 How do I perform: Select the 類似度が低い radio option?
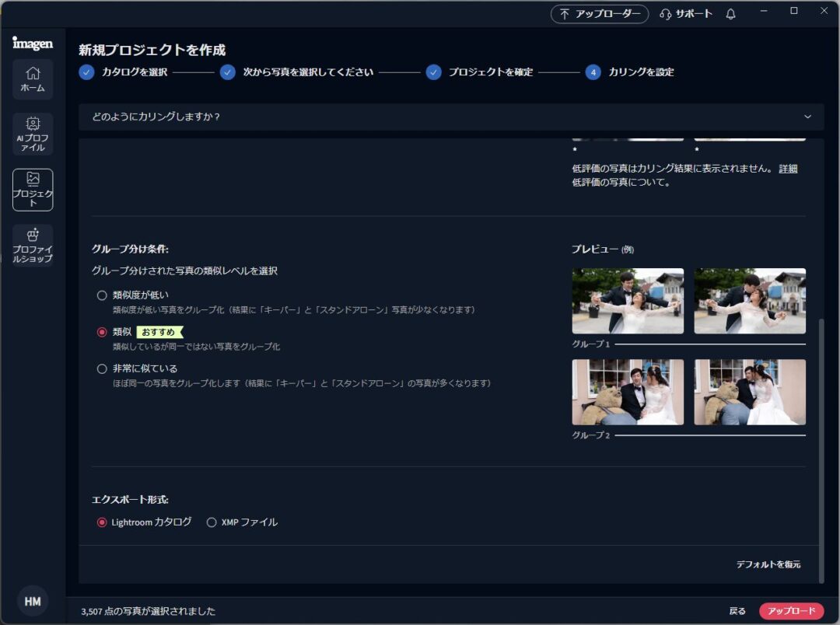coord(102,295)
